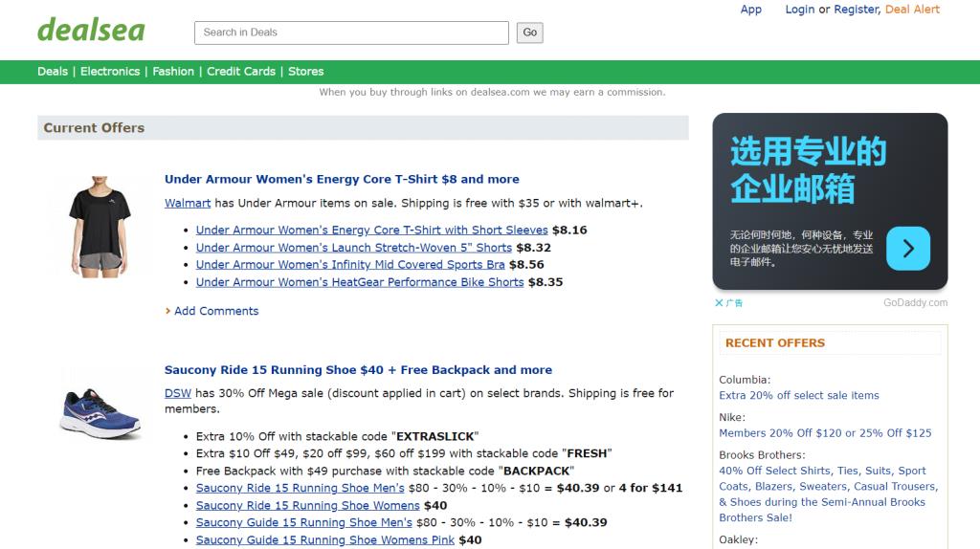The height and width of the screenshot is (549, 980).
Task: Open the Deal Alert link
Action: pos(912,10)
